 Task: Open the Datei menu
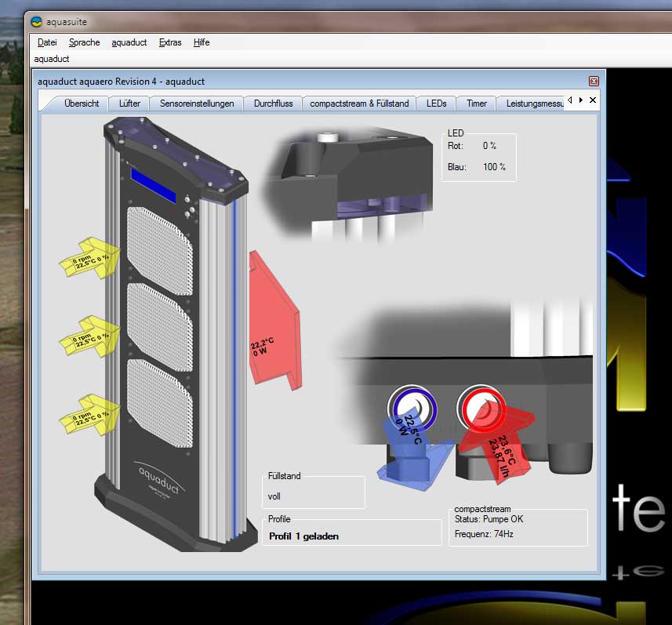coord(47,42)
